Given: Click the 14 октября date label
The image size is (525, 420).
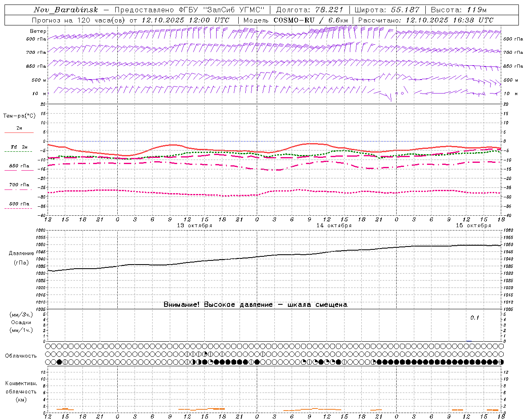Looking at the screenshot, I should 334,226.
